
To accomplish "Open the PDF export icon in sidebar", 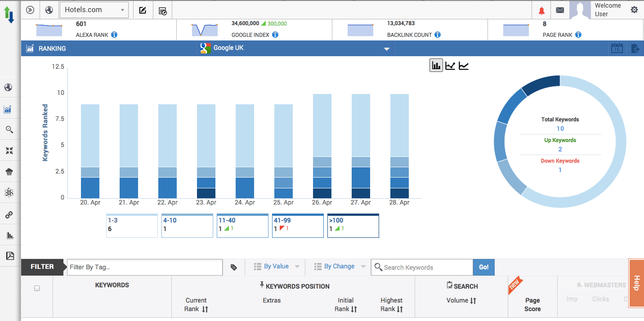I will [9, 255].
